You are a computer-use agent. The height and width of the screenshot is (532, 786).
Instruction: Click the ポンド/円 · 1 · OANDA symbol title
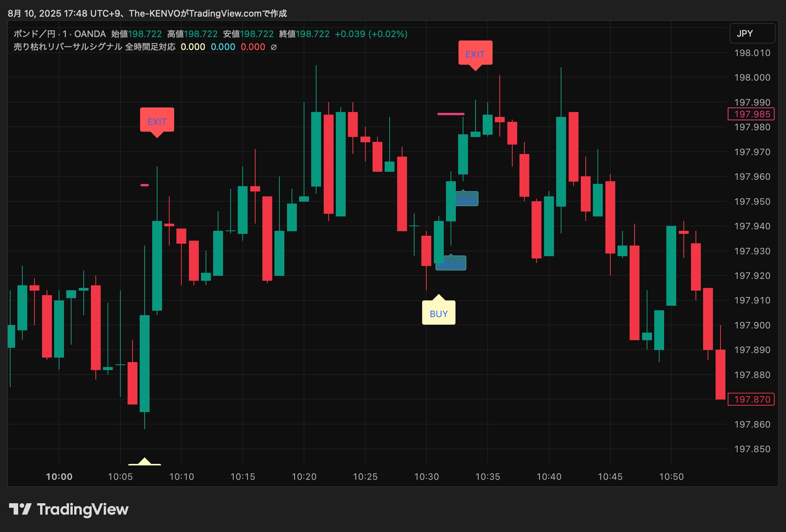coord(60,34)
